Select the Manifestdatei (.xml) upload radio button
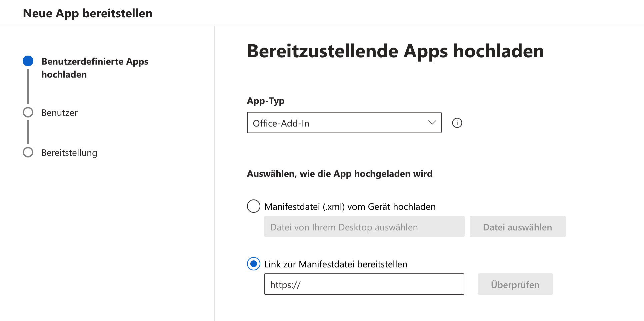644x321 pixels. [x=253, y=206]
